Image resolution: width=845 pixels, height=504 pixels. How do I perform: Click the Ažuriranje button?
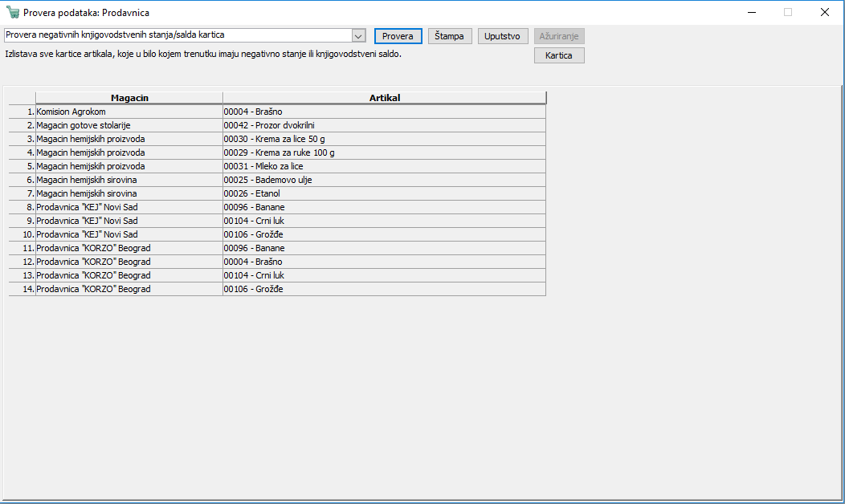[x=559, y=36]
